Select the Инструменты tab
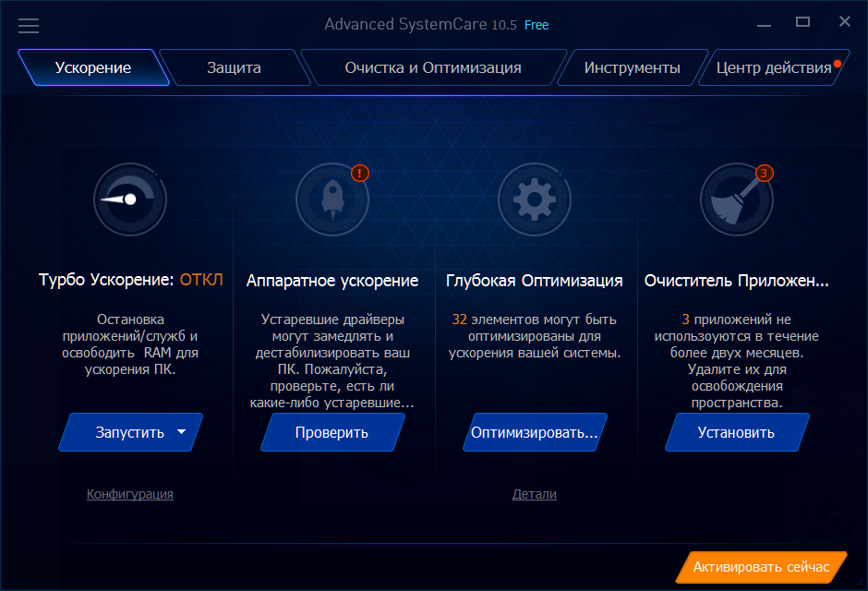868x591 pixels. (633, 68)
